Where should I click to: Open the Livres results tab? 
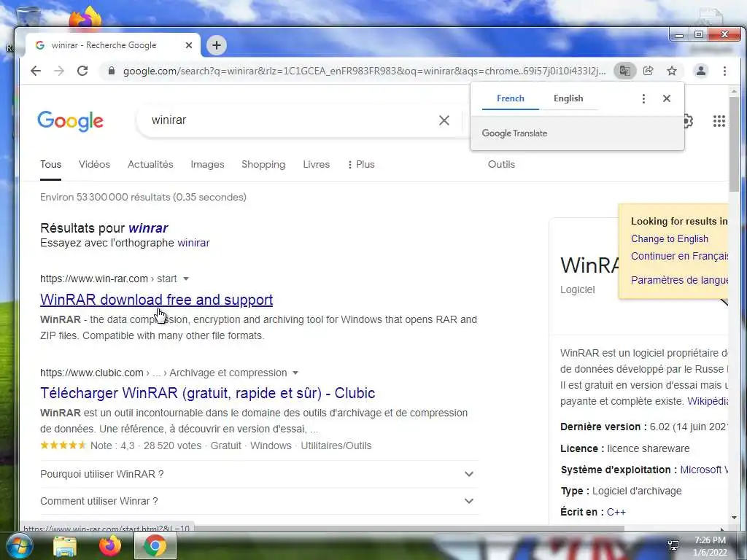coord(317,164)
